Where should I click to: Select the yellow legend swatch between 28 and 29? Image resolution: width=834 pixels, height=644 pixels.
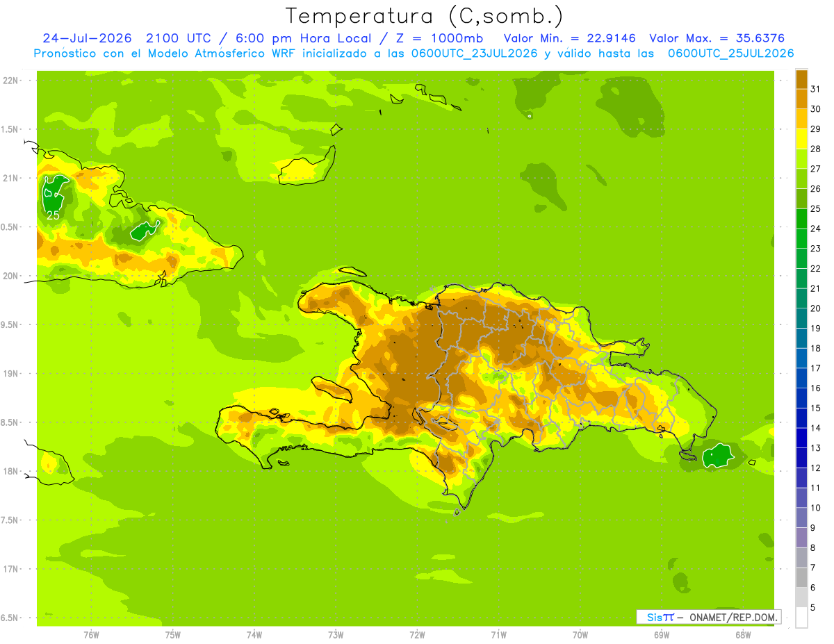click(x=801, y=138)
